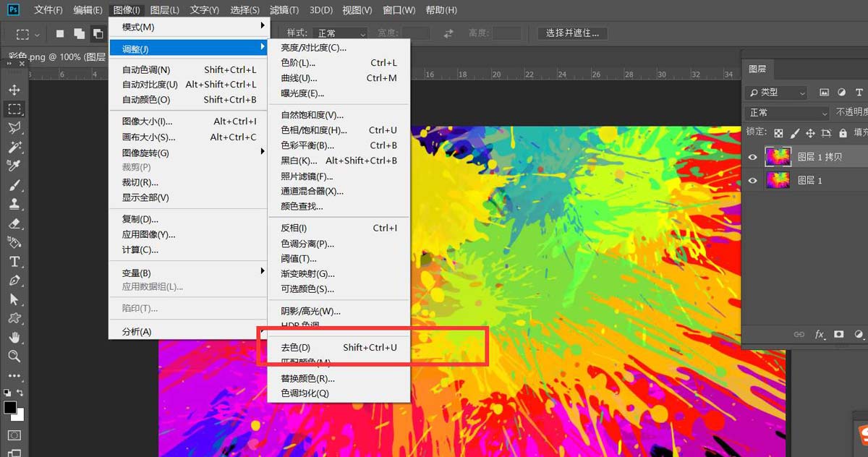Select the 图层 1 拷贝 layer thumbnail
The height and width of the screenshot is (457, 868).
point(778,157)
